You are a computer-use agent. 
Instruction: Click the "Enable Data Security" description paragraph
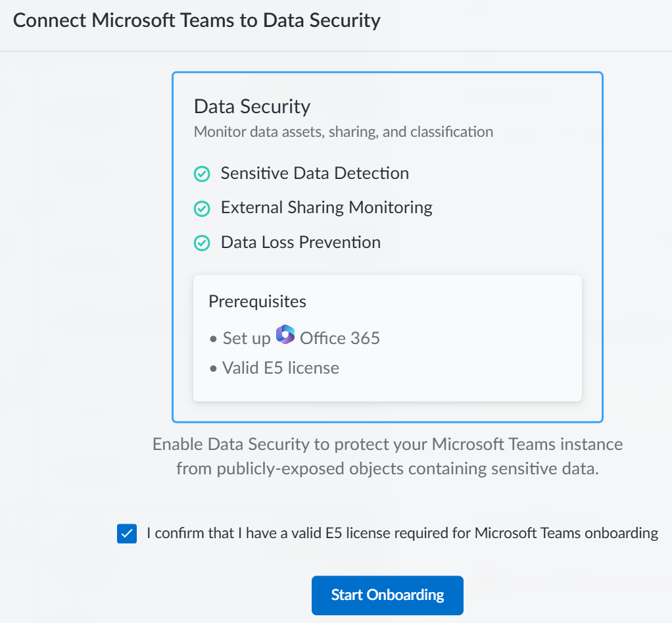coord(387,457)
